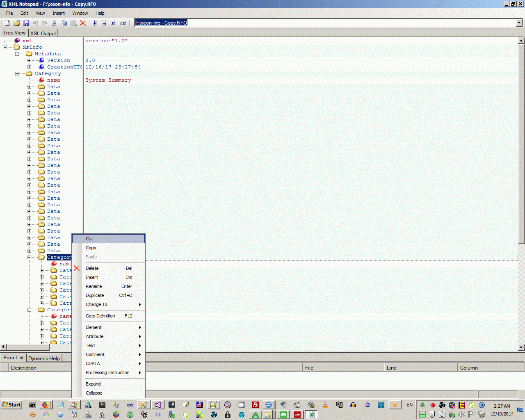Viewport: 525px width, 420px height.
Task: Choose Expand from the context menu
Action: point(109,384)
